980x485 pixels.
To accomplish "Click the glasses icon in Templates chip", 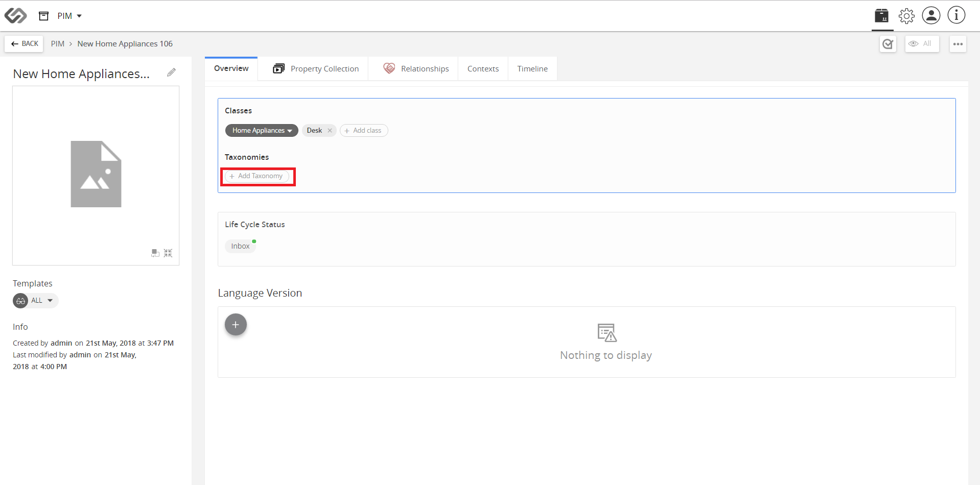I will [x=20, y=301].
